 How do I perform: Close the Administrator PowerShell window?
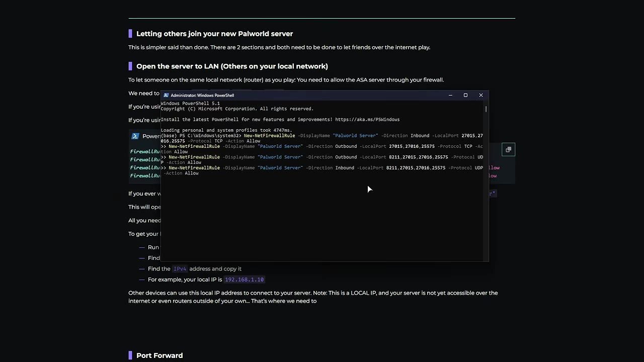point(480,95)
